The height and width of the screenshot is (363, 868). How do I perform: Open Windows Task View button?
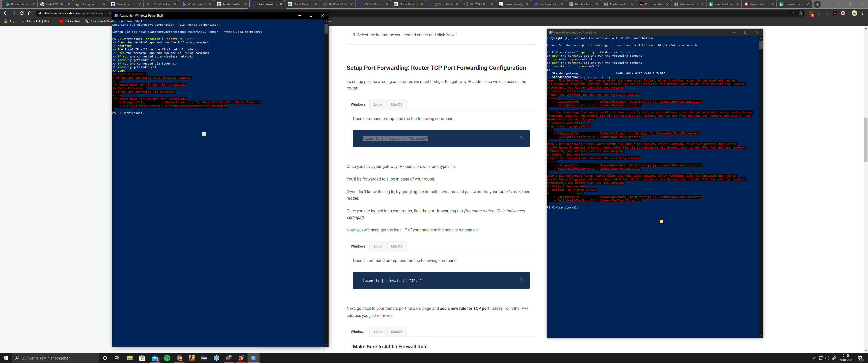point(117,358)
